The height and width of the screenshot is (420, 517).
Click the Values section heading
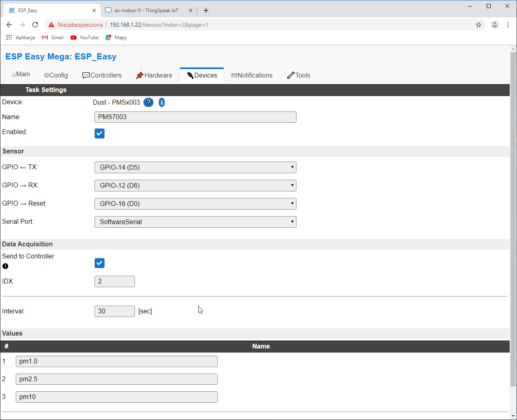click(x=12, y=333)
